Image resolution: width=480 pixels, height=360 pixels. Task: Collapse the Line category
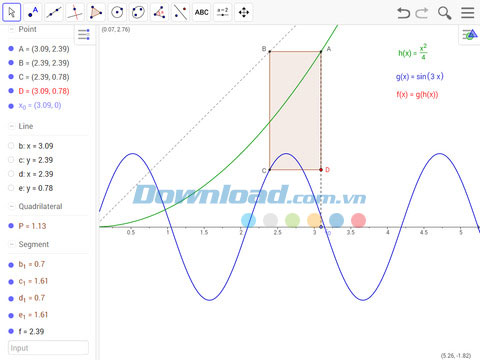(x=11, y=126)
